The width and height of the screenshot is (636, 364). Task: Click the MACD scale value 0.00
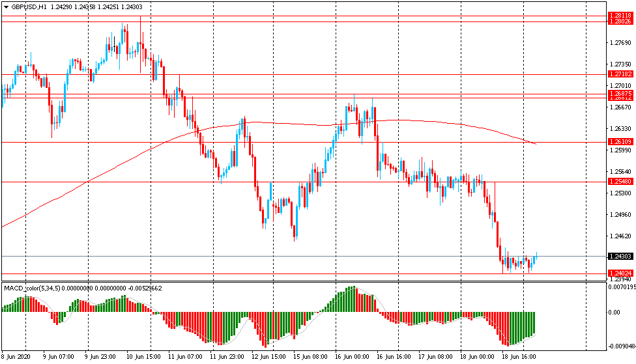[x=614, y=313]
